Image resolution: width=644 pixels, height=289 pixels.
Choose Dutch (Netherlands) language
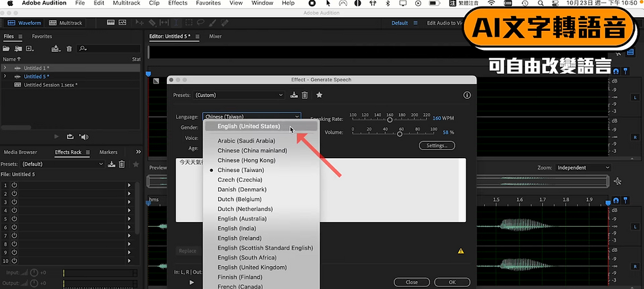[262, 209]
